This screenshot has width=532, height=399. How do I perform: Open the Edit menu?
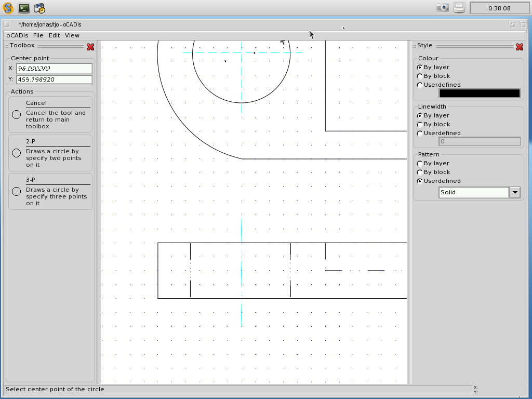click(x=54, y=35)
